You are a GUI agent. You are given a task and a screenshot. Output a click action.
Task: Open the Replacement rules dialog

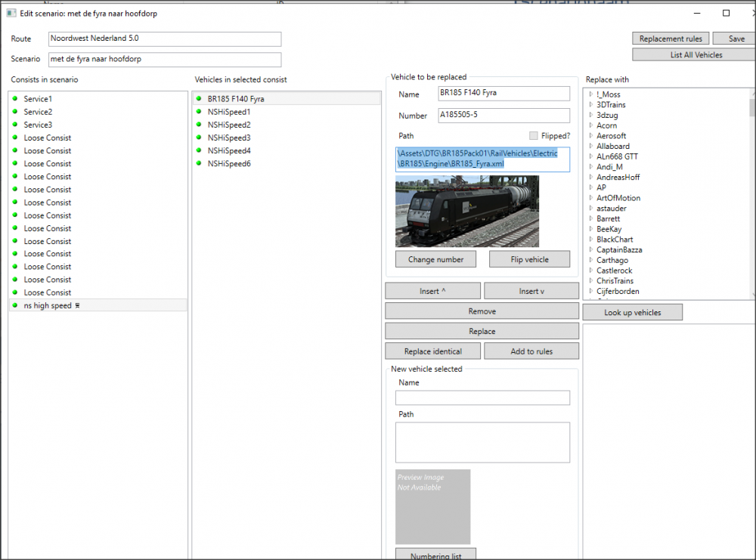[671, 39]
